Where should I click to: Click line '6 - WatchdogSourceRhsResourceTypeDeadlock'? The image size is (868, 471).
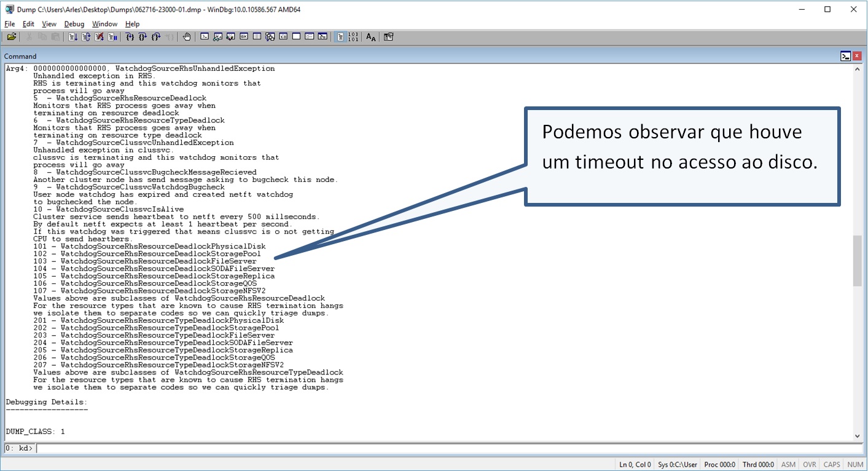tap(129, 121)
